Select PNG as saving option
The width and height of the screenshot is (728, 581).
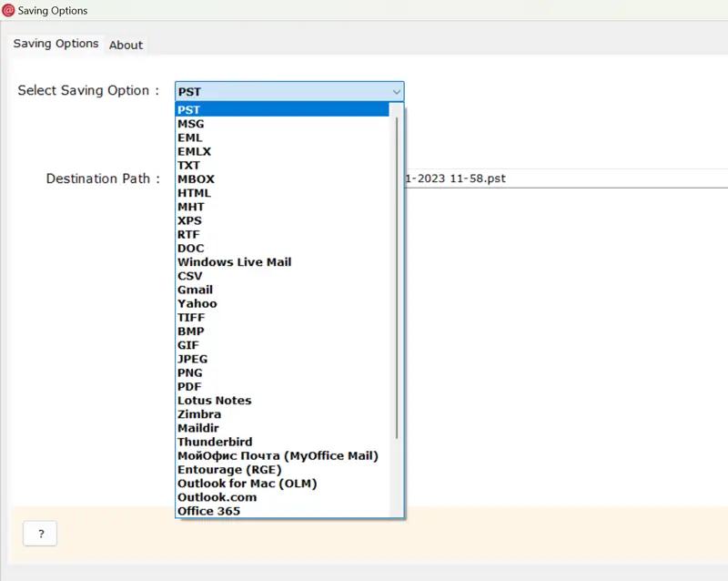282,372
